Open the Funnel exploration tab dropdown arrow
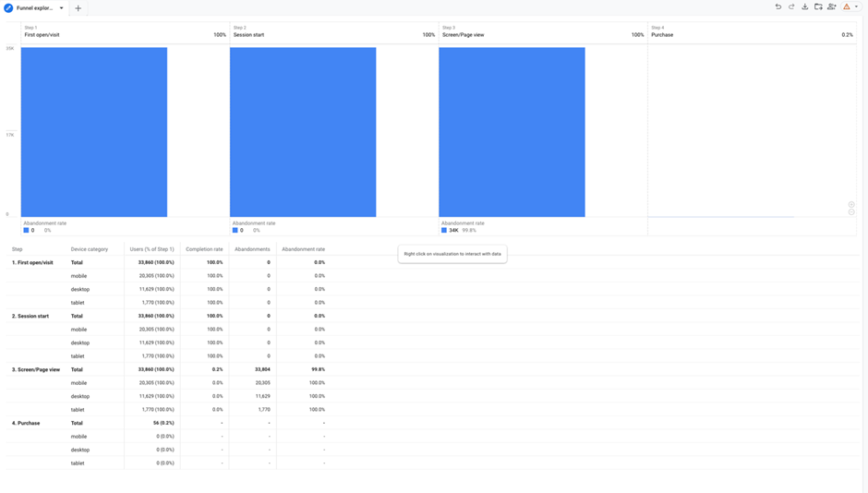868x493 pixels. click(62, 8)
